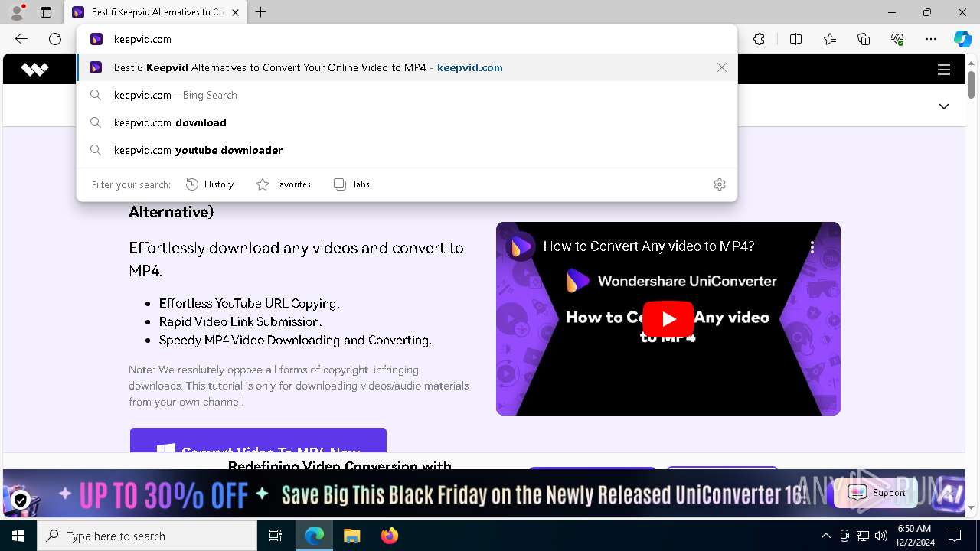Select the Best 6 Keepvid Alternatives suggestion
The width and height of the screenshot is (980, 551).
pos(406,67)
